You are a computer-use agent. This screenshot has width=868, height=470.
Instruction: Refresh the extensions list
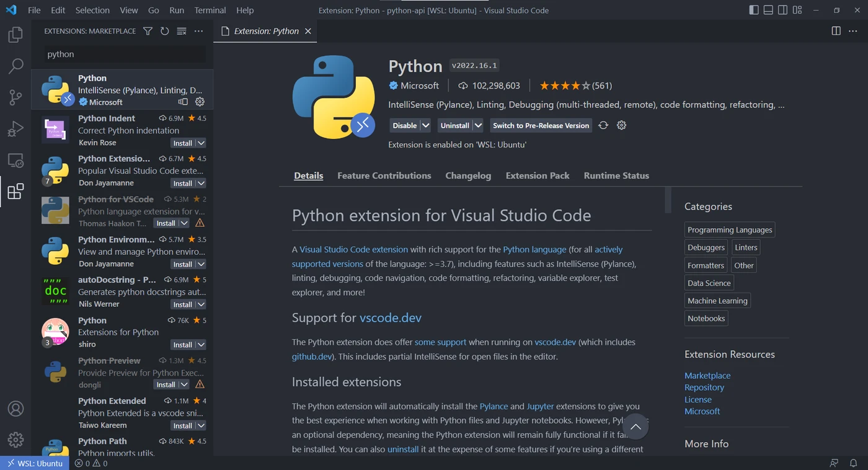tap(164, 31)
